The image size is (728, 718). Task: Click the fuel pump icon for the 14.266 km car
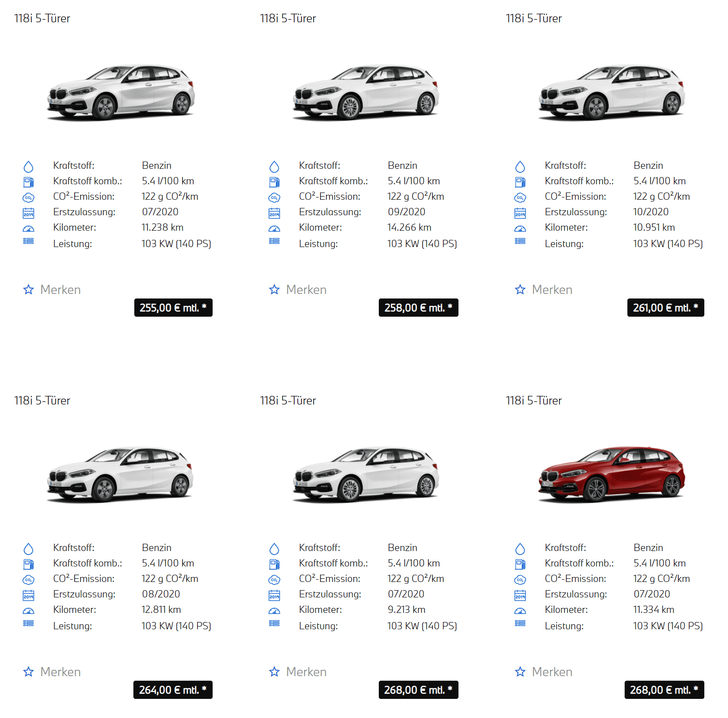[x=274, y=182]
